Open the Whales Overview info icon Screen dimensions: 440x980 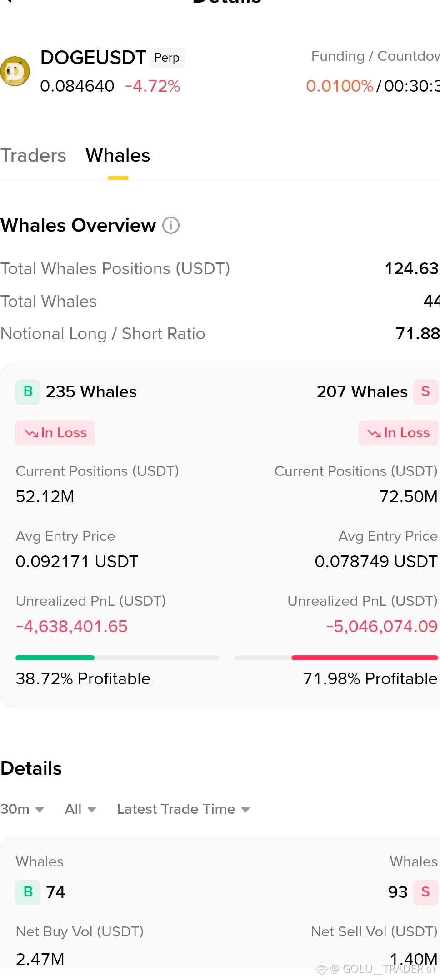point(171,225)
